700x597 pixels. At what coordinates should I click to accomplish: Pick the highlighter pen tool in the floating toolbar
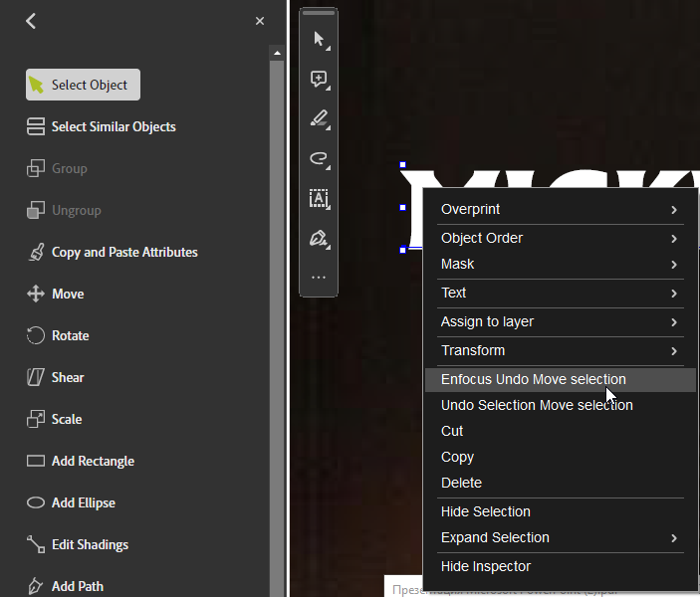[320, 119]
